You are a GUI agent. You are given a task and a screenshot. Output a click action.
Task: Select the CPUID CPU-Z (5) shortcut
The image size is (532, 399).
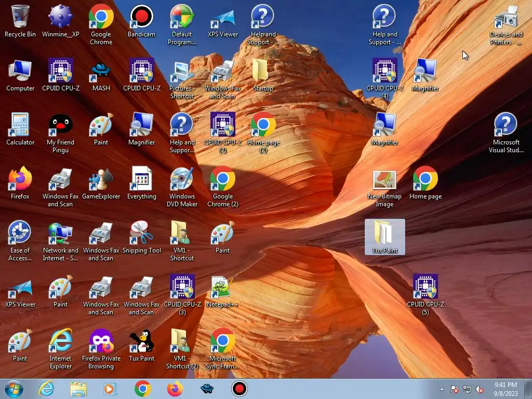pos(425,295)
